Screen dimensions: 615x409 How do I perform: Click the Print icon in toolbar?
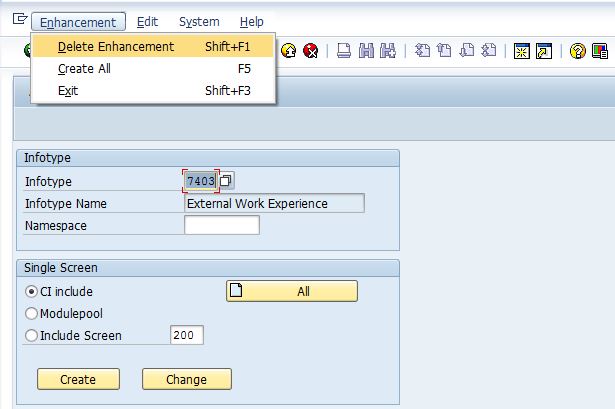pos(343,51)
